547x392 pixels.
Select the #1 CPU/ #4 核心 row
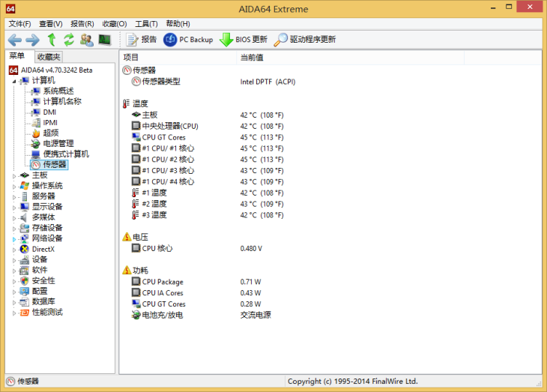[x=330, y=181]
